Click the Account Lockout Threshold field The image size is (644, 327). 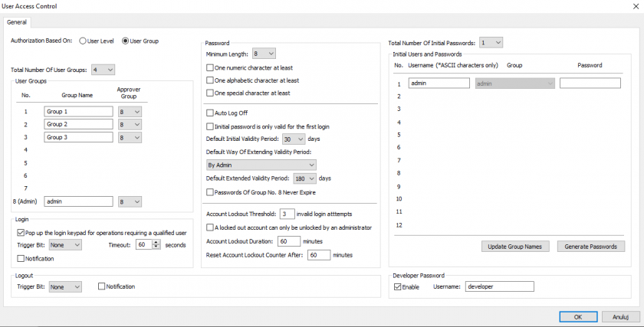287,214
